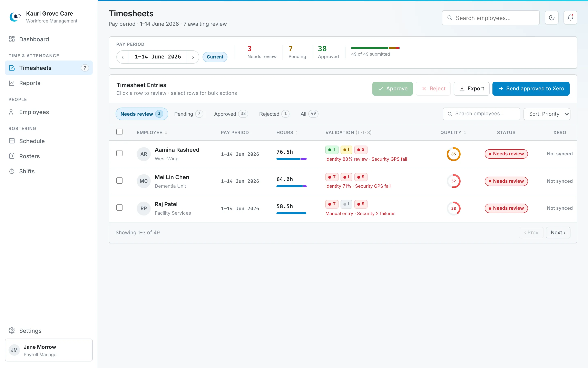Go to the Next page
588x368 pixels.
click(558, 232)
